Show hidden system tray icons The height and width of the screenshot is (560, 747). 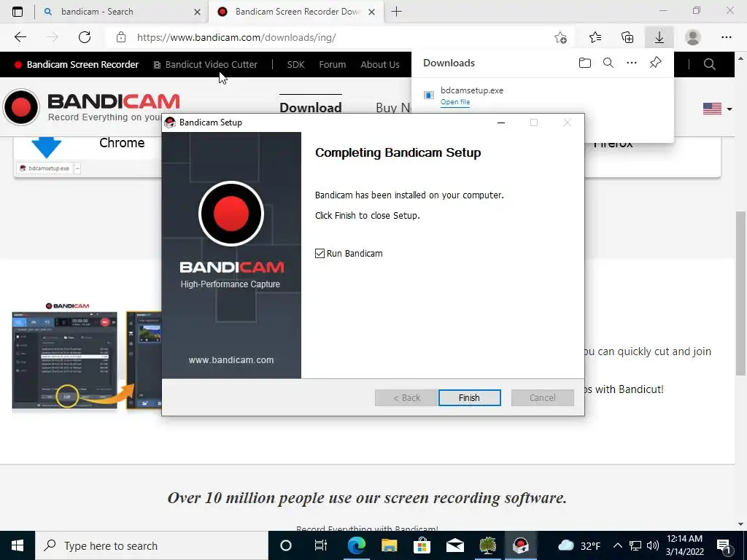click(x=617, y=545)
